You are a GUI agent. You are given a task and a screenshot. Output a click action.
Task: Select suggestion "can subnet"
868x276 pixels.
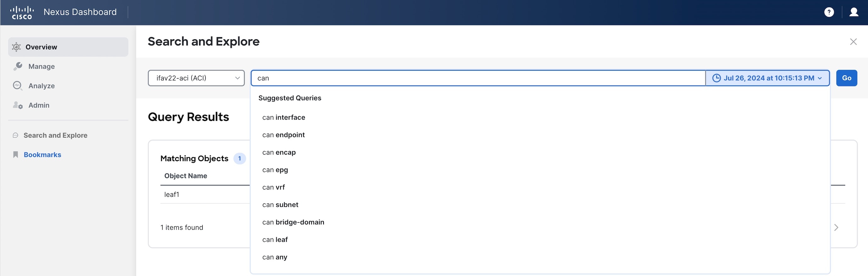point(280,205)
